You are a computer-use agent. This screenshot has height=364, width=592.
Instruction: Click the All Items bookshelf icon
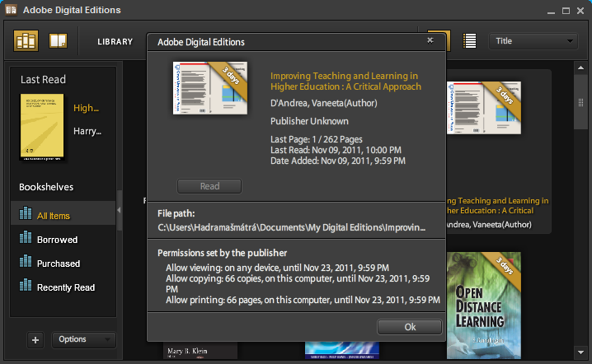(x=26, y=213)
